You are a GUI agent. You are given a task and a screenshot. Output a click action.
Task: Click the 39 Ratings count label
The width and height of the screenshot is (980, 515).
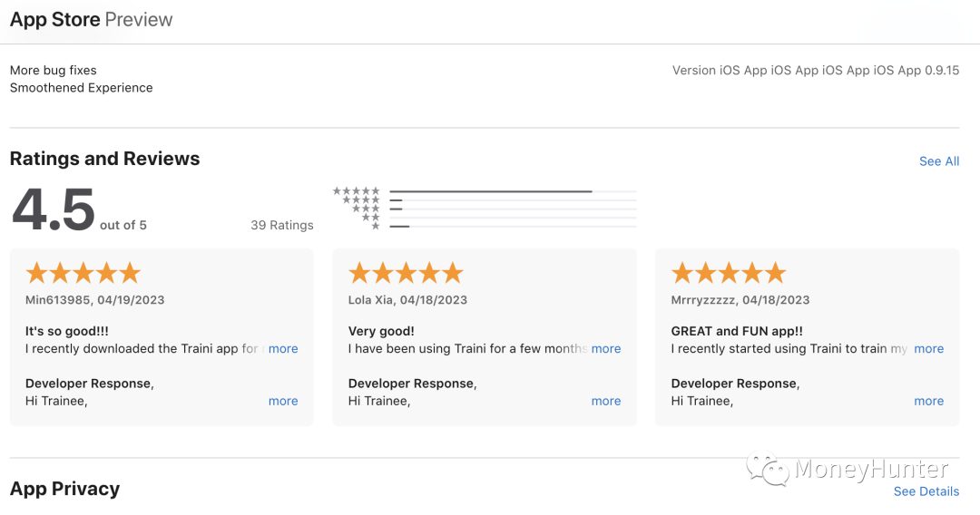pyautogui.click(x=282, y=225)
